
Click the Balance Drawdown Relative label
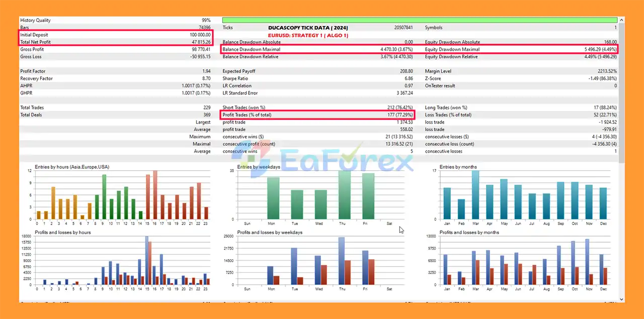[x=251, y=57]
